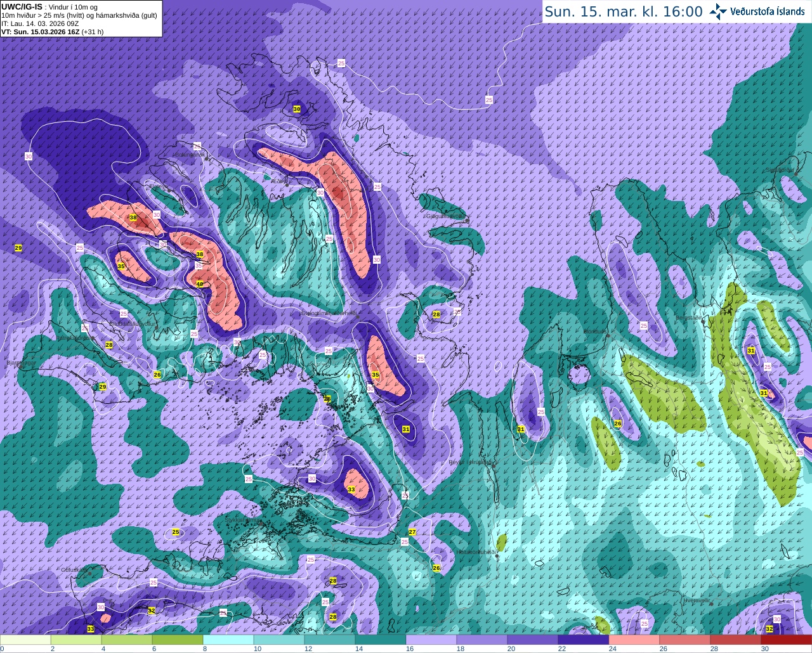Pick the 28–30 m/s red legend swatch

coord(736,640)
